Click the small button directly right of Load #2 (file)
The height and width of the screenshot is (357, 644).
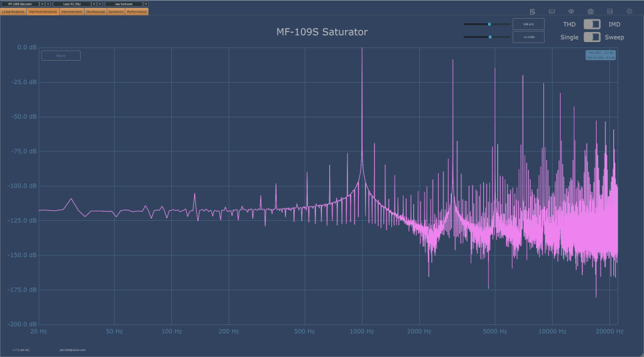[94, 4]
